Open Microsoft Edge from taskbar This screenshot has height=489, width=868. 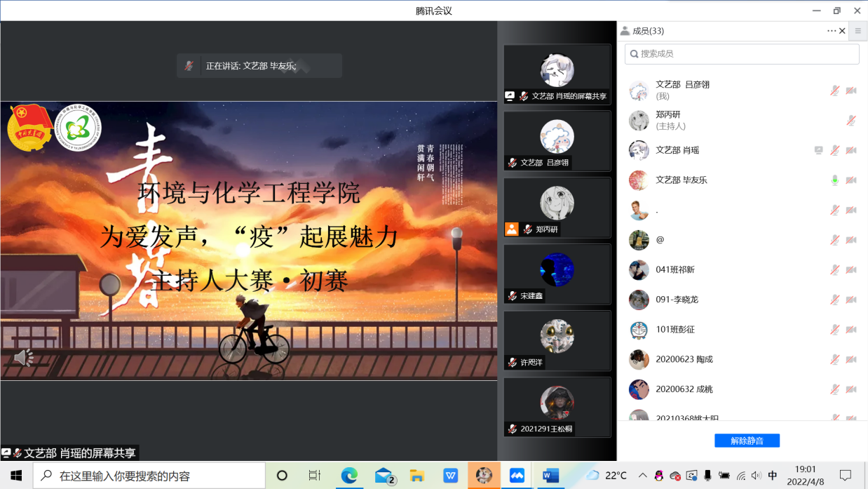coord(349,476)
